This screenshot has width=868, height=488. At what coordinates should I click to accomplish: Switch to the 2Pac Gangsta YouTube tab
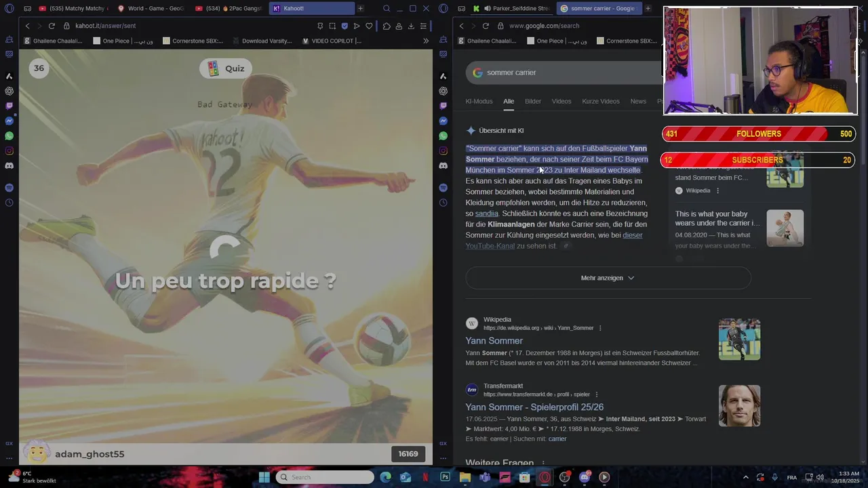coord(228,8)
